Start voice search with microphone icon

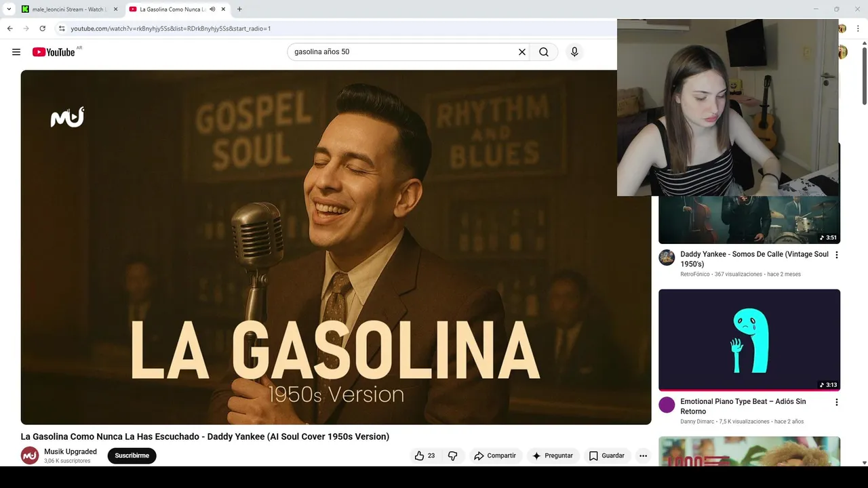574,52
